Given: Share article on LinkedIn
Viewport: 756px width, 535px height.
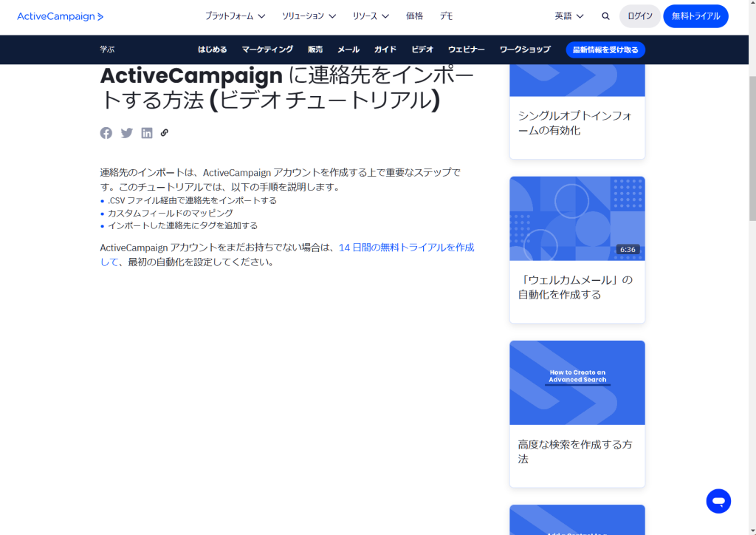Looking at the screenshot, I should tap(147, 133).
